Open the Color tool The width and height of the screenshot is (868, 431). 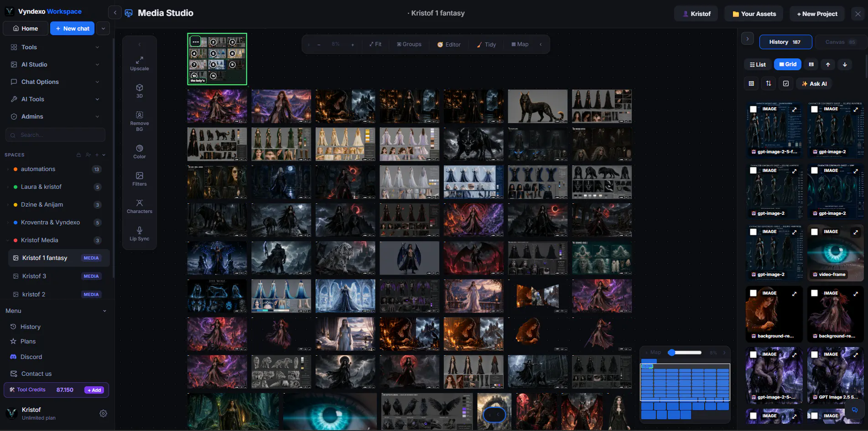[140, 152]
